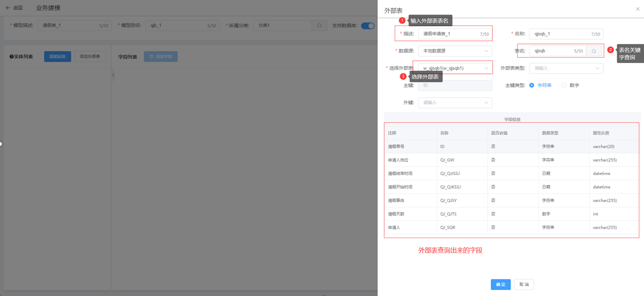
Task: Click the 确定 confirm button
Action: tap(501, 285)
